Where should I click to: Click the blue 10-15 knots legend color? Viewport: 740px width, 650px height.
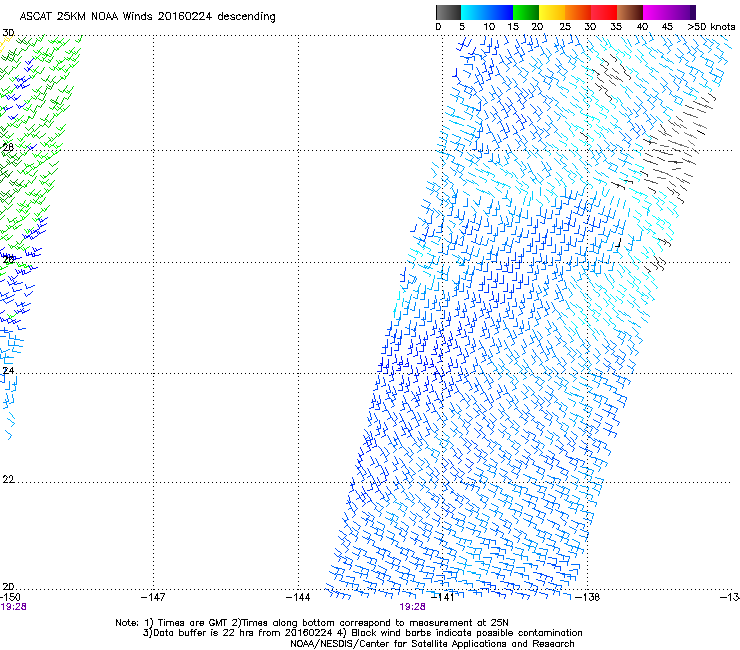point(500,12)
